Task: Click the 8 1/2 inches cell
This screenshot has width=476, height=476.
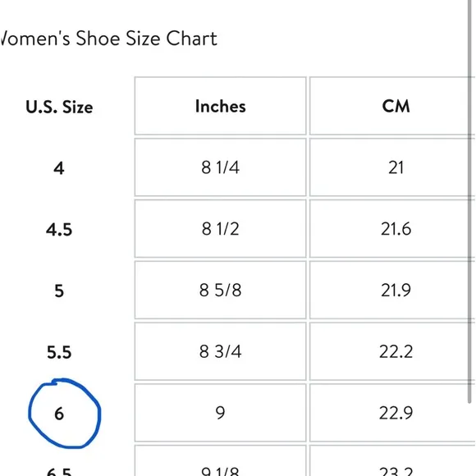Action: [x=221, y=228]
